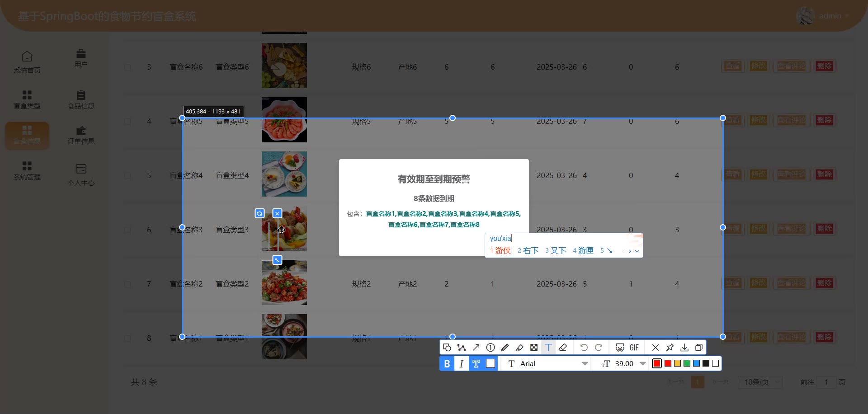Screen dimensions: 868x414
Task: Open 食品信息 from the sidebar
Action: [81, 100]
